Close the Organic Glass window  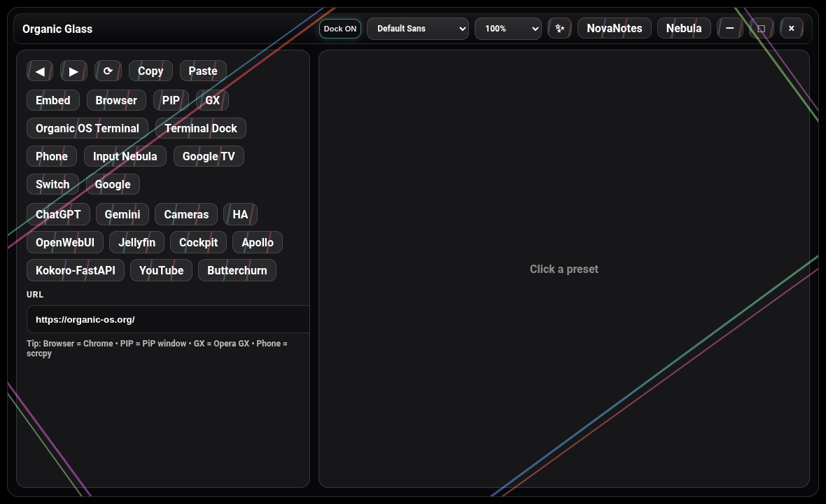(x=791, y=29)
